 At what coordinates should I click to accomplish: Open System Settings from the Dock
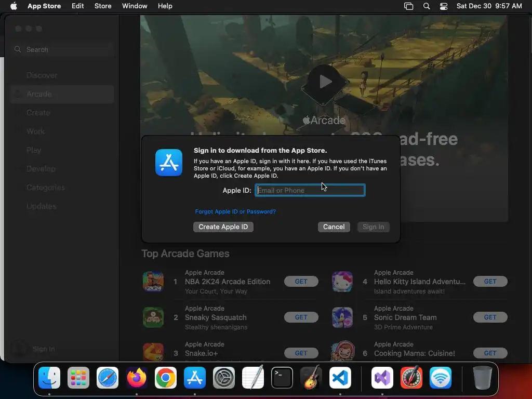point(224,378)
